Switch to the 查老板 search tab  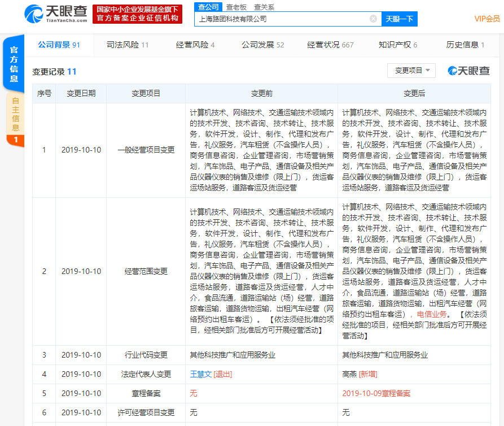[x=236, y=7]
